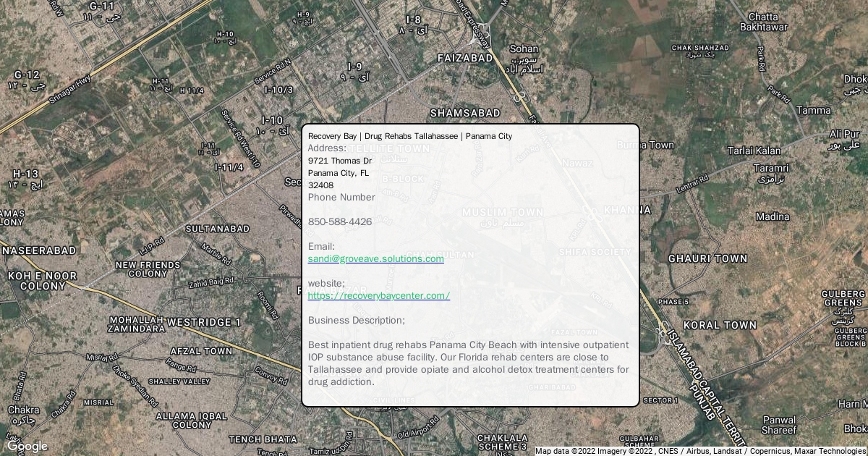868x456 pixels.
Task: Click the Recovery Bay info window title
Action: tap(409, 136)
